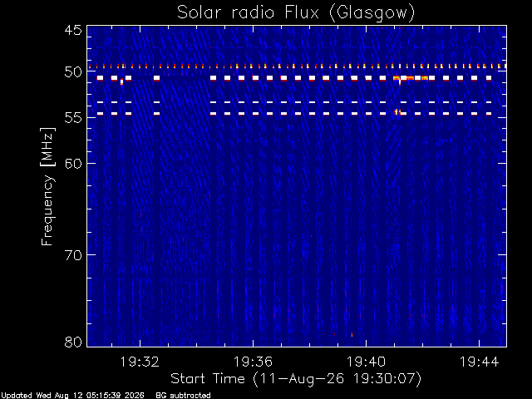This screenshot has height=399, width=532.
Task: Click the 19:36 time axis label
Action: point(253,362)
